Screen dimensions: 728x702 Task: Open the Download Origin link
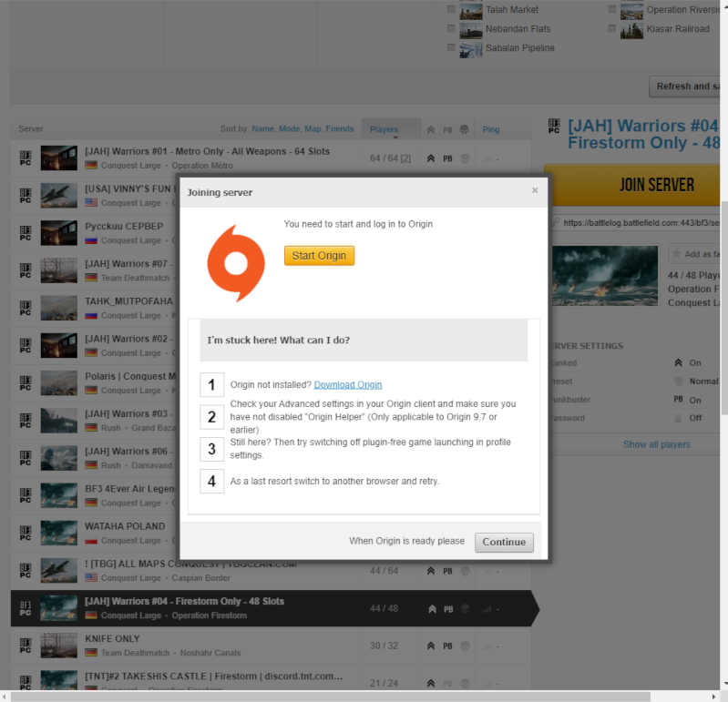pyautogui.click(x=348, y=385)
